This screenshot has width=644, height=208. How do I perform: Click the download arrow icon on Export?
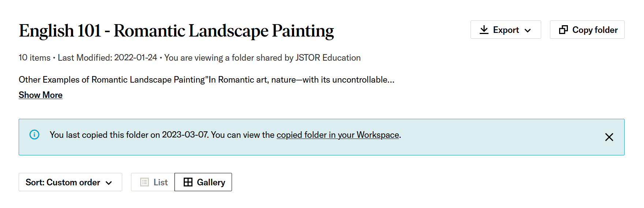click(x=484, y=30)
